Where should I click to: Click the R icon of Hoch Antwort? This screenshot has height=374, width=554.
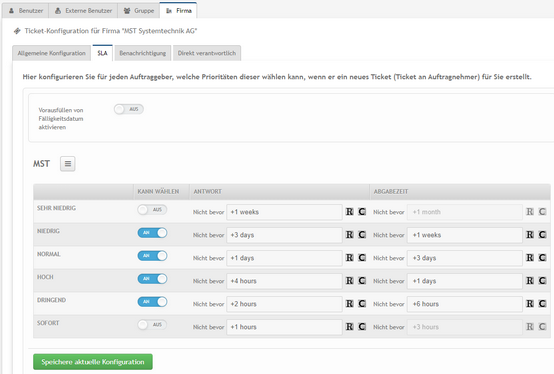point(349,280)
